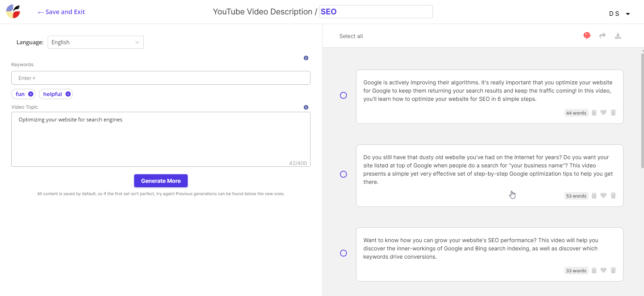Click the 'All content is saved by default' note

point(161,194)
